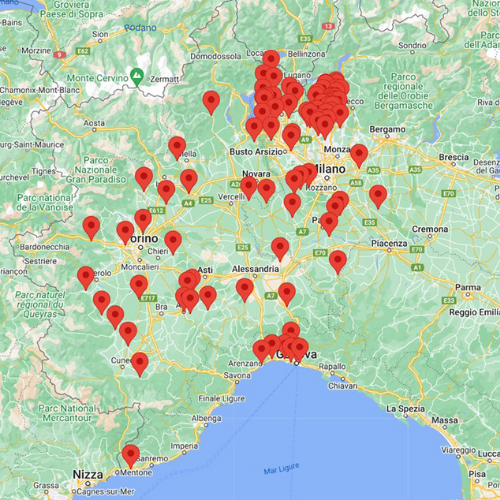Select the pin east of Chieri
Image resolution: width=500 pixels, height=500 pixels.
tap(173, 243)
